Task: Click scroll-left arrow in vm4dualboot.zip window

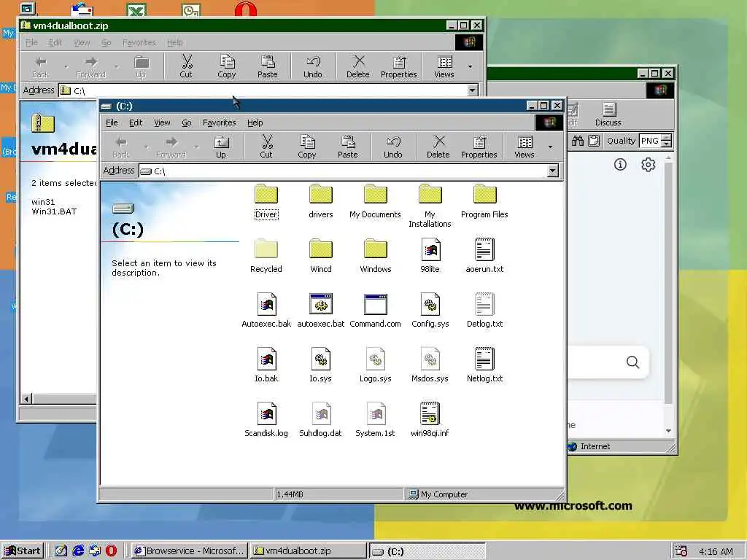Action: 27,399
